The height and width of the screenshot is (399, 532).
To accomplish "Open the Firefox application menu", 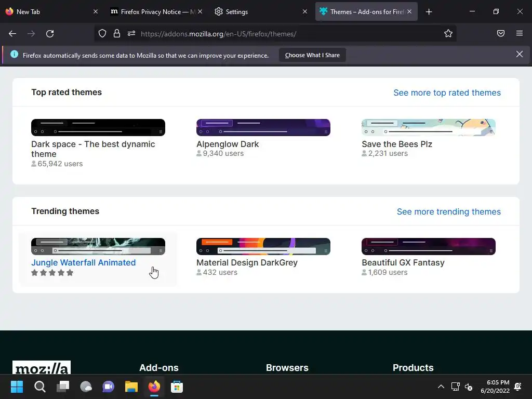I will coord(519,33).
